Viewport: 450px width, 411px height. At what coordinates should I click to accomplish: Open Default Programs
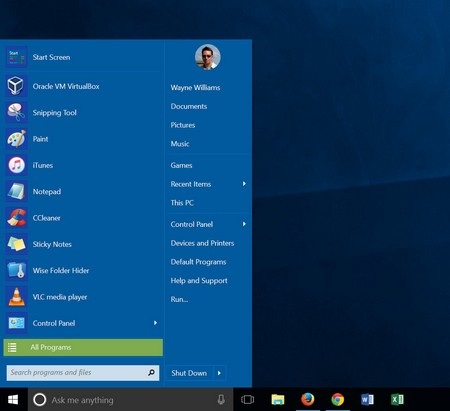tap(198, 262)
